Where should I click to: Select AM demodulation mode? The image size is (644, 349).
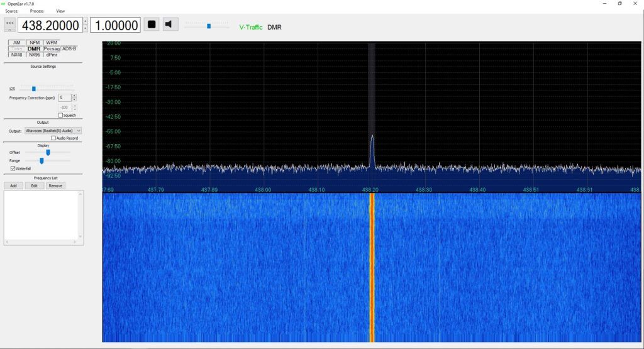coord(17,42)
